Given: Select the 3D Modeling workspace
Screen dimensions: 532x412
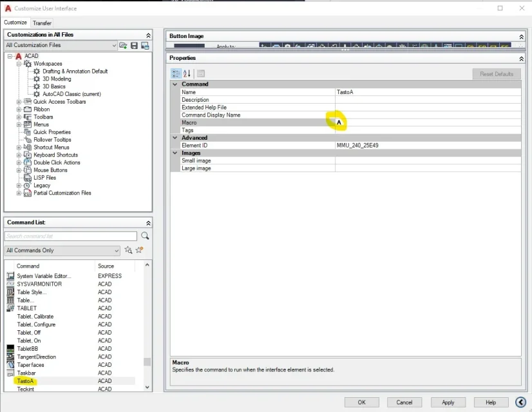Looking at the screenshot, I should [57, 79].
